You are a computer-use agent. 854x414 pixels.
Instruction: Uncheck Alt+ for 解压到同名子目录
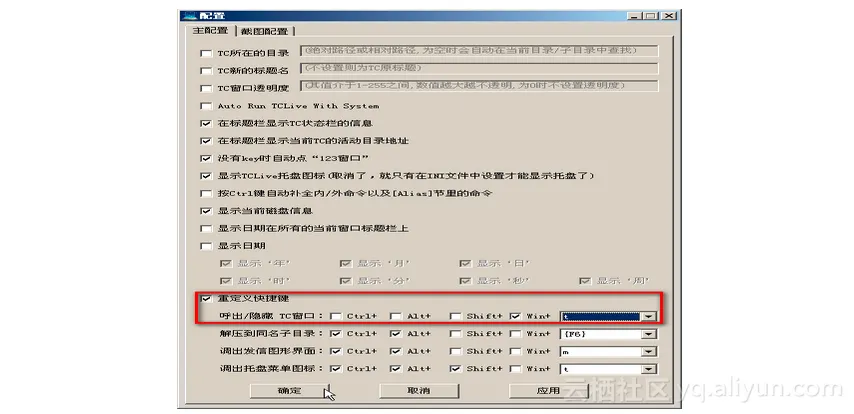(396, 334)
